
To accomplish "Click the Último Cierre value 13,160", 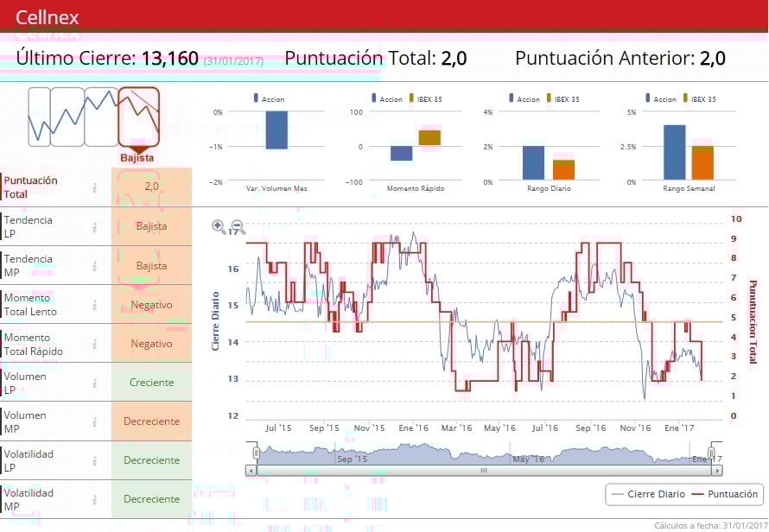I will (x=170, y=59).
